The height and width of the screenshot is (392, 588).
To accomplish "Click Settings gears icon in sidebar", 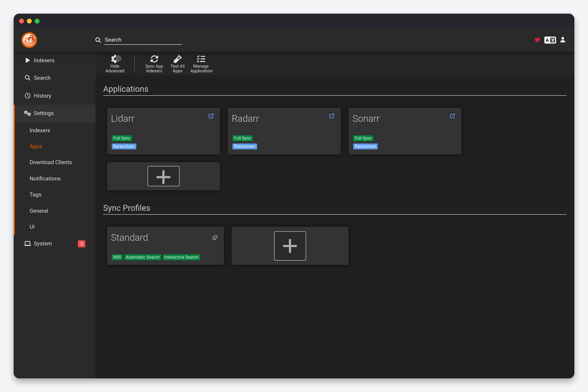I will click(27, 113).
